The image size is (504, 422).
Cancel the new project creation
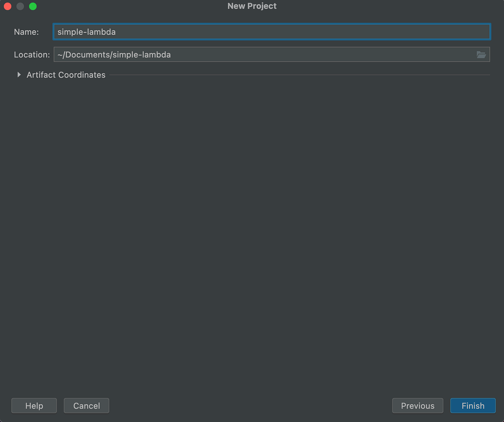tap(86, 405)
